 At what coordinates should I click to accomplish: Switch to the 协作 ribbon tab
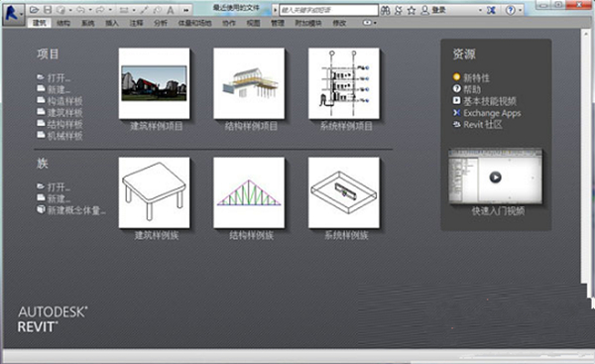229,23
